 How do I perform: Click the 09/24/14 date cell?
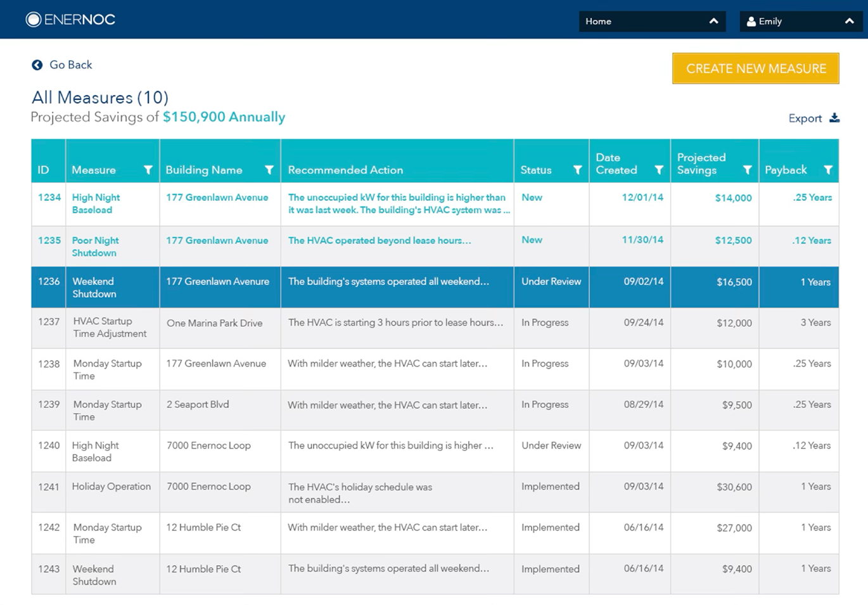pyautogui.click(x=644, y=322)
